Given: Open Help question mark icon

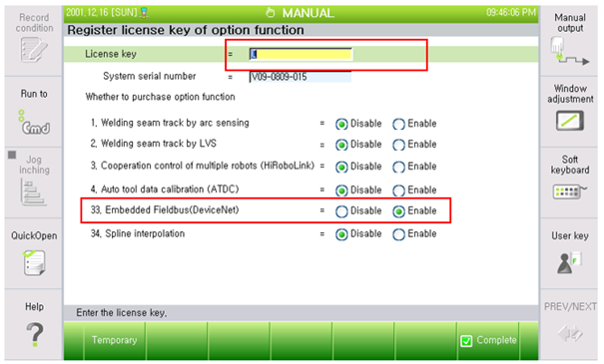Looking at the screenshot, I should point(35,334).
